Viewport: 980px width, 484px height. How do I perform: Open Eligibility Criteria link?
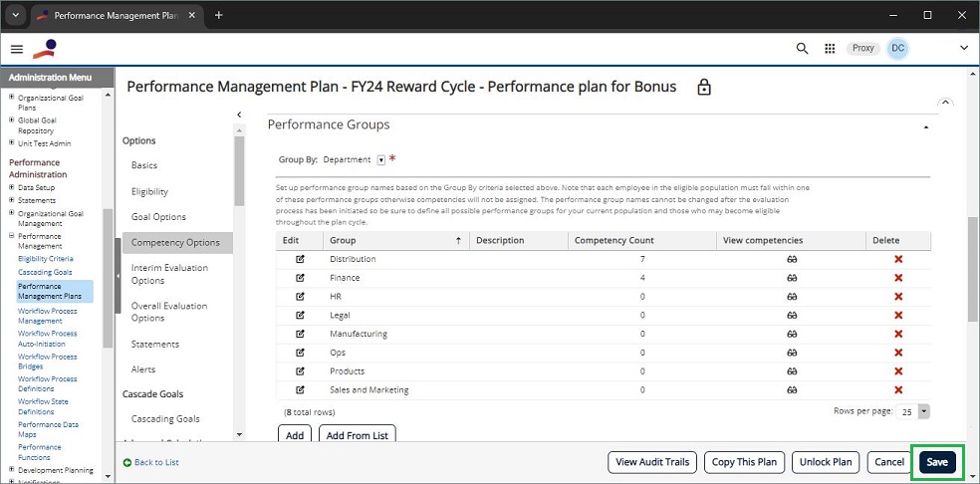coord(46,258)
